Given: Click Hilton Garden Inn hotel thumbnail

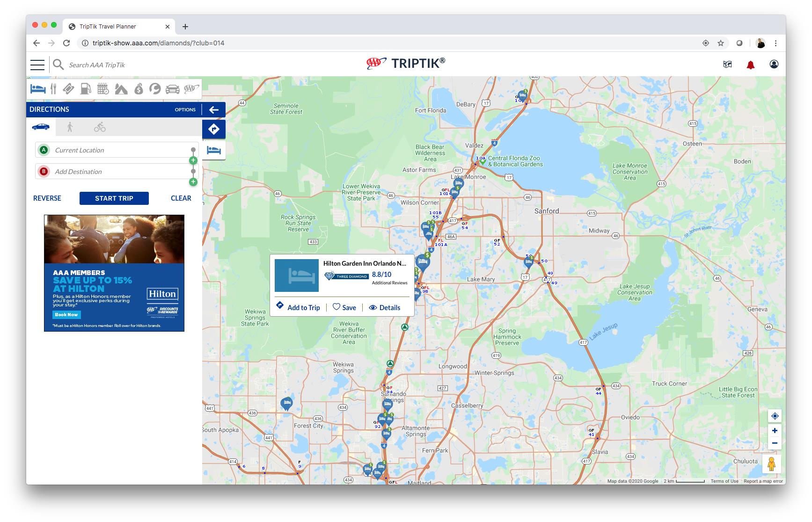Looking at the screenshot, I should (x=297, y=275).
